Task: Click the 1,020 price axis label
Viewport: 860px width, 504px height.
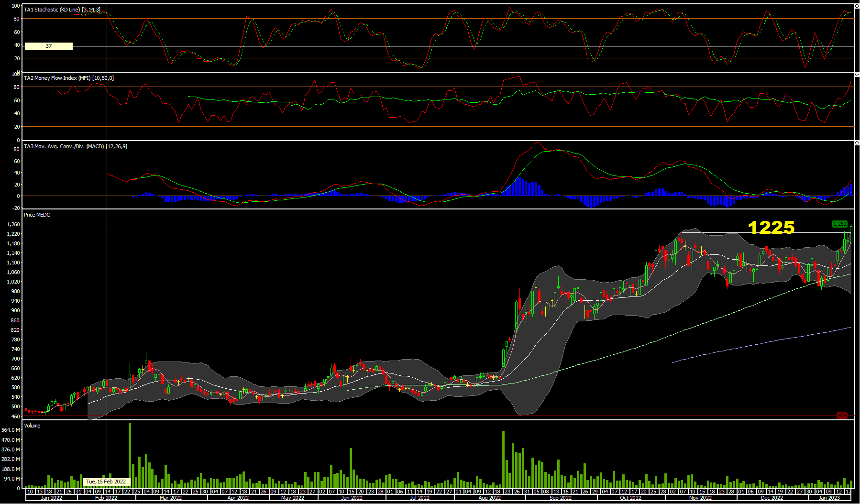Action: pos(13,282)
